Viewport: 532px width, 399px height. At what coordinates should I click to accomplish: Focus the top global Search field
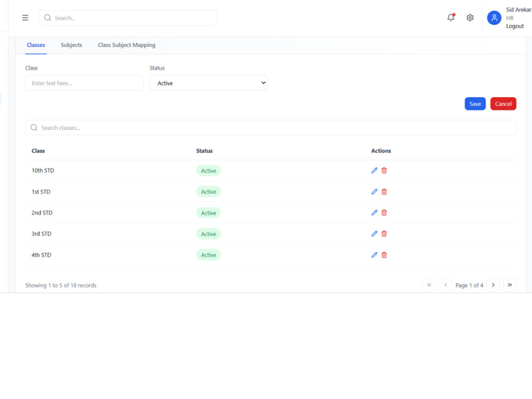pyautogui.click(x=128, y=18)
